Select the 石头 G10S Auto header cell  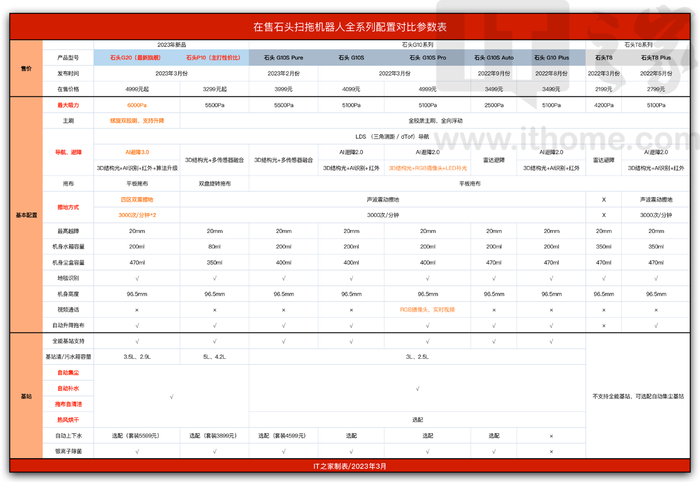(x=494, y=58)
